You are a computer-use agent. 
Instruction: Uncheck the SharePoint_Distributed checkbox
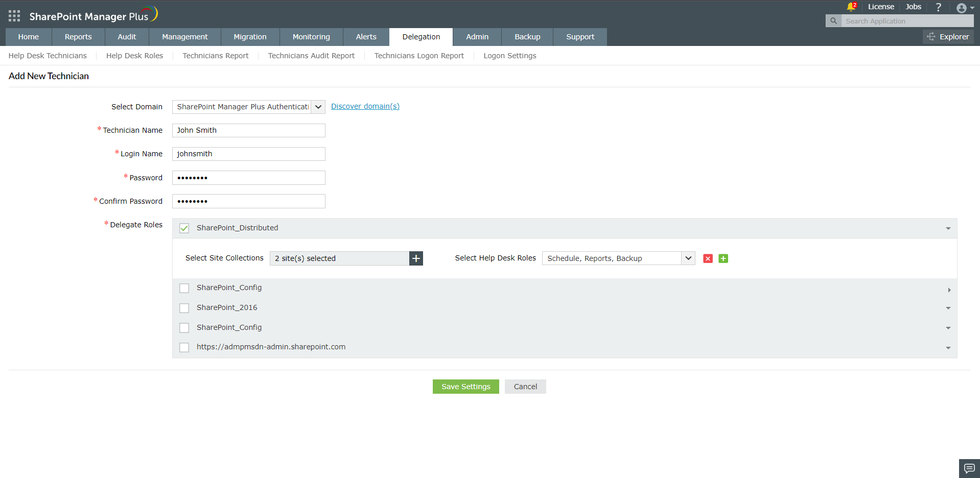184,228
